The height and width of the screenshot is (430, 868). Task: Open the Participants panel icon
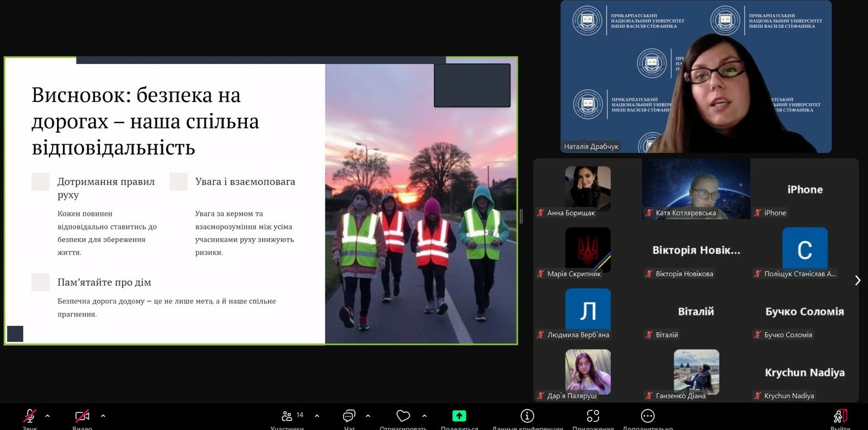287,416
